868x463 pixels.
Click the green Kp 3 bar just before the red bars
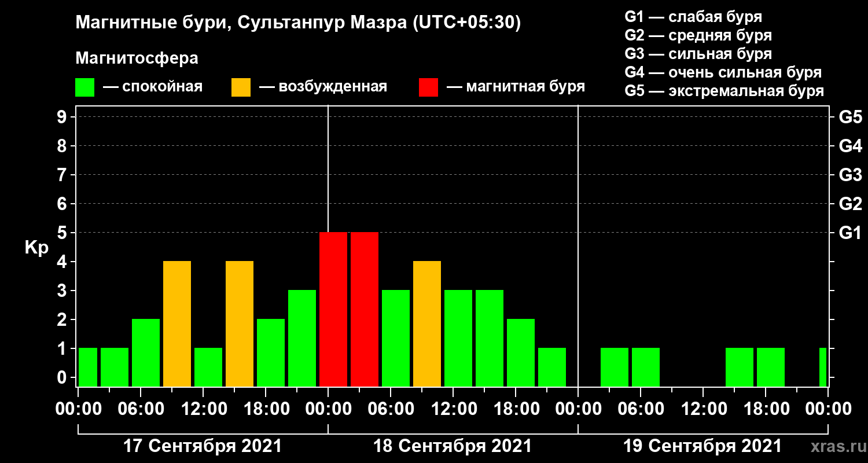pos(302,338)
